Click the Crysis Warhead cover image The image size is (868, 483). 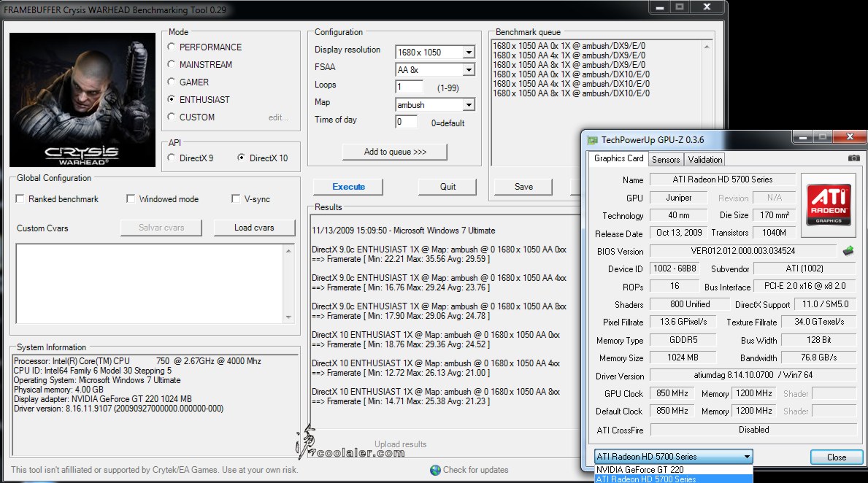82,99
